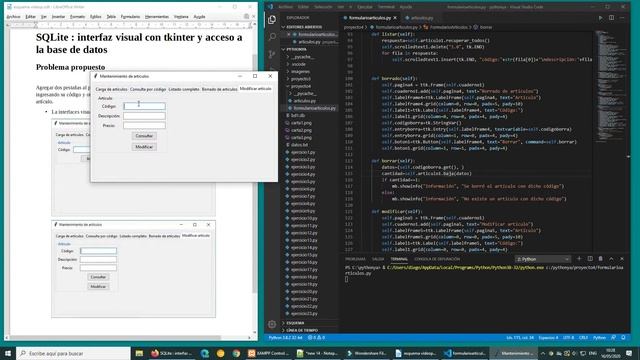This screenshot has height=360, width=640.
Task: Expand the imagenes folder in Explorer
Action: pos(301,71)
